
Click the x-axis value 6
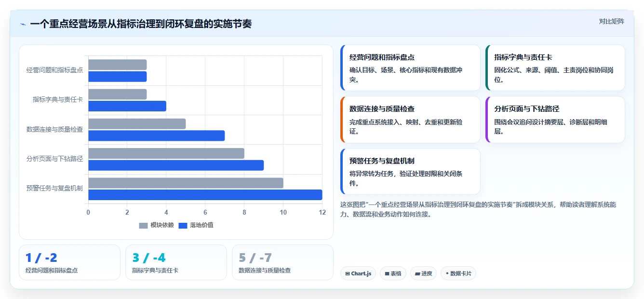click(205, 213)
